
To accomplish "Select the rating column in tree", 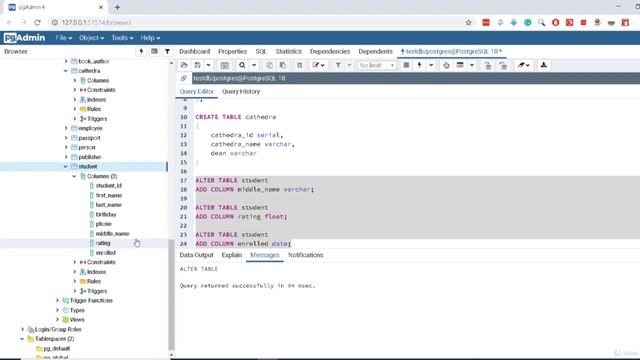I will pos(103,243).
